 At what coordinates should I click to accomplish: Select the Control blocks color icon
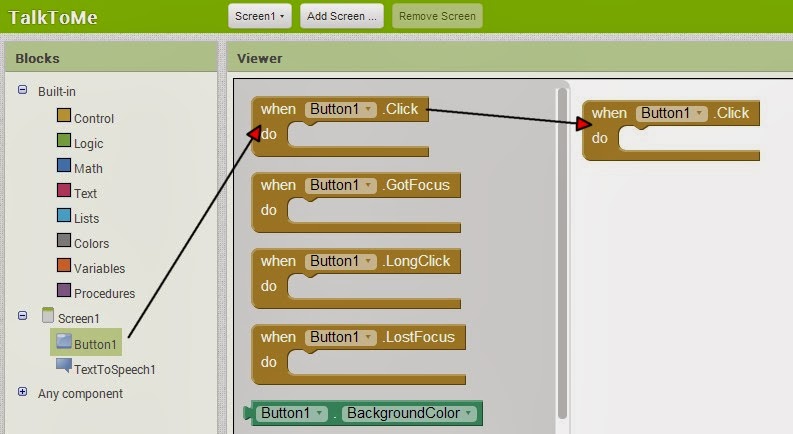click(64, 115)
